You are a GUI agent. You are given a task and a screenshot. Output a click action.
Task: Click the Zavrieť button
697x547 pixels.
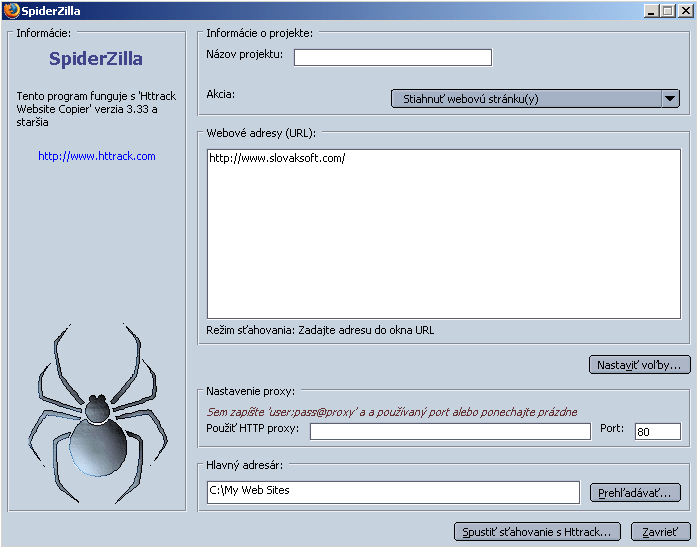pos(661,532)
